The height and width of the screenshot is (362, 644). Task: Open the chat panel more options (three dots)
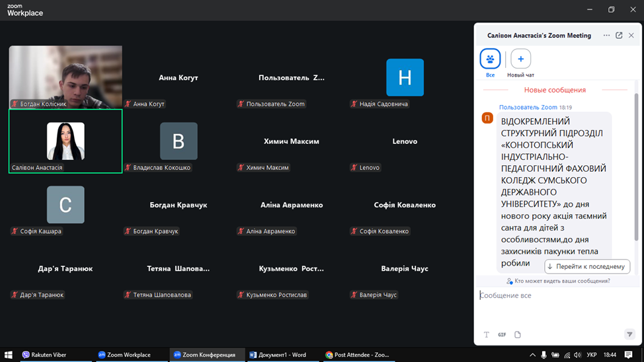[606, 36]
